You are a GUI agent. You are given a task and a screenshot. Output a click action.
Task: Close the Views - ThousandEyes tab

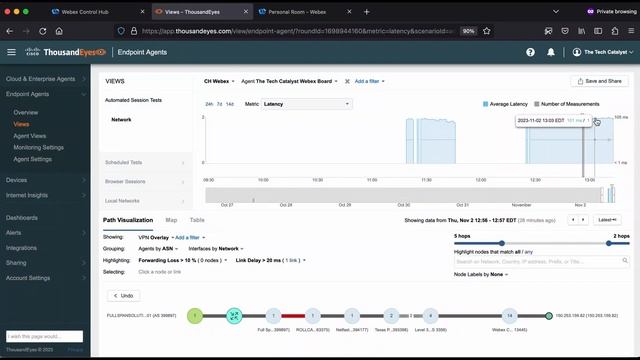coord(246,12)
